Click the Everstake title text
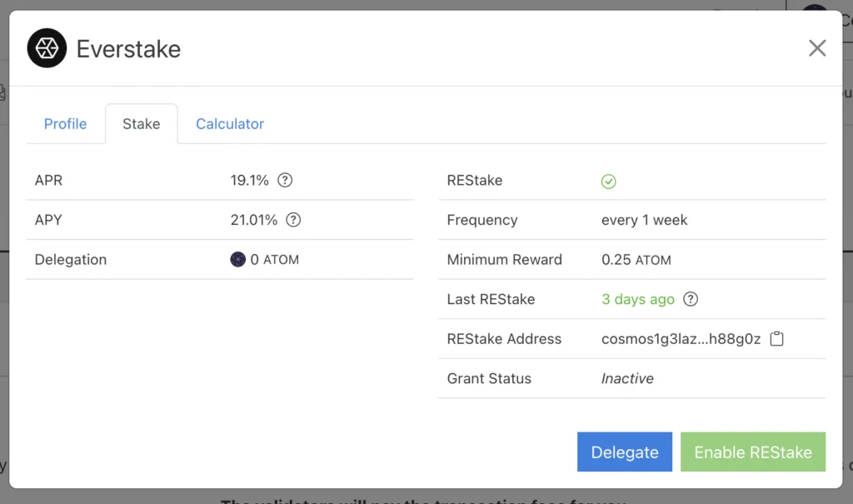Screen dimensions: 853x504 [128, 49]
